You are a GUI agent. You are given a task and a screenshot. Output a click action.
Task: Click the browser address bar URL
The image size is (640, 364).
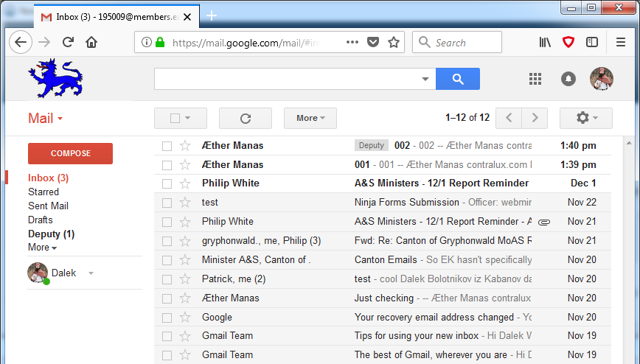245,43
